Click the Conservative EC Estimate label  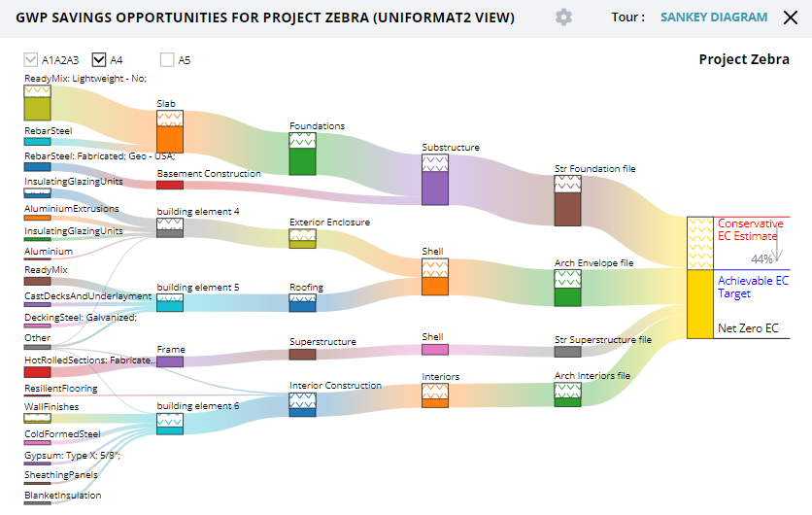pos(748,229)
